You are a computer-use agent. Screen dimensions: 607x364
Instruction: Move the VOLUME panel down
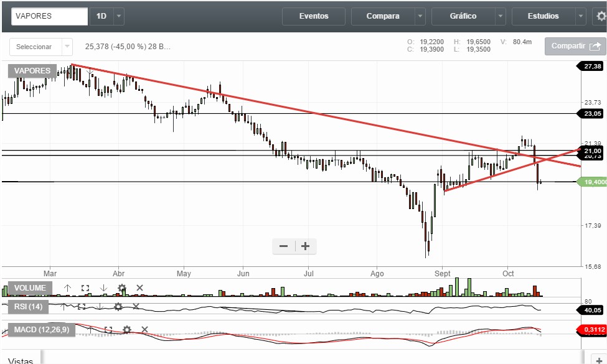[x=103, y=288]
